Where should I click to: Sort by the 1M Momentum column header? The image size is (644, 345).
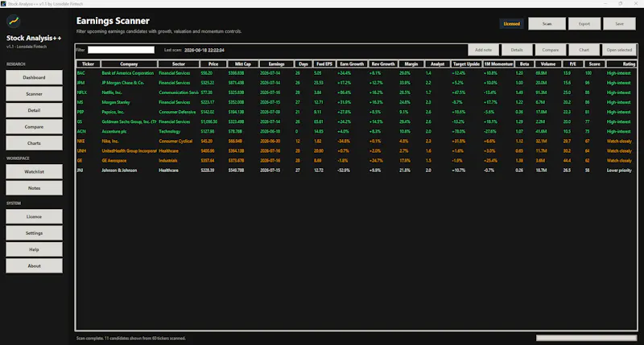point(498,64)
